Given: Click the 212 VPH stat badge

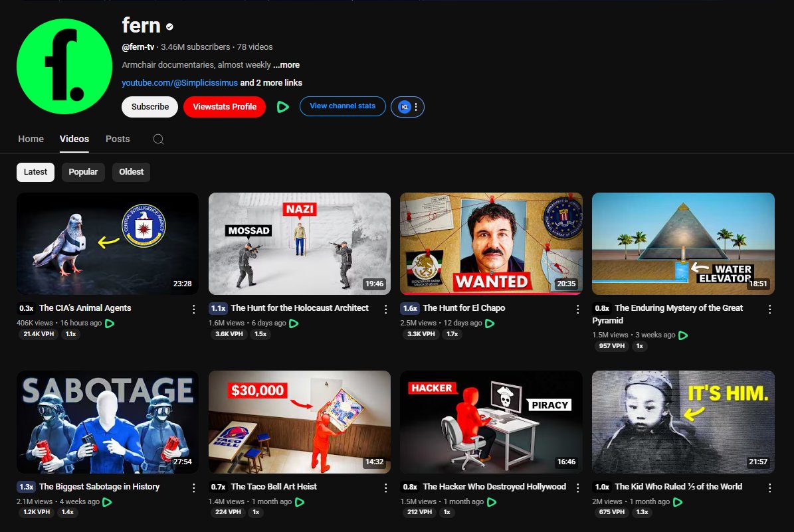Looking at the screenshot, I should pyautogui.click(x=420, y=512).
